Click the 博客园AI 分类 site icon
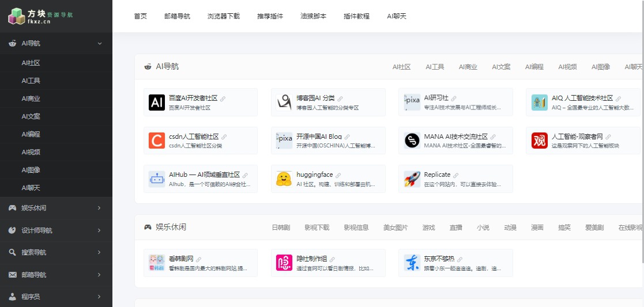This screenshot has width=644, height=307. pyautogui.click(x=284, y=103)
